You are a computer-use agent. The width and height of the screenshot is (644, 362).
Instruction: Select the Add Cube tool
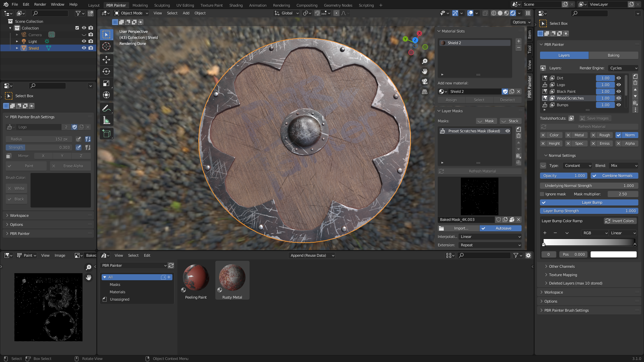(x=106, y=133)
